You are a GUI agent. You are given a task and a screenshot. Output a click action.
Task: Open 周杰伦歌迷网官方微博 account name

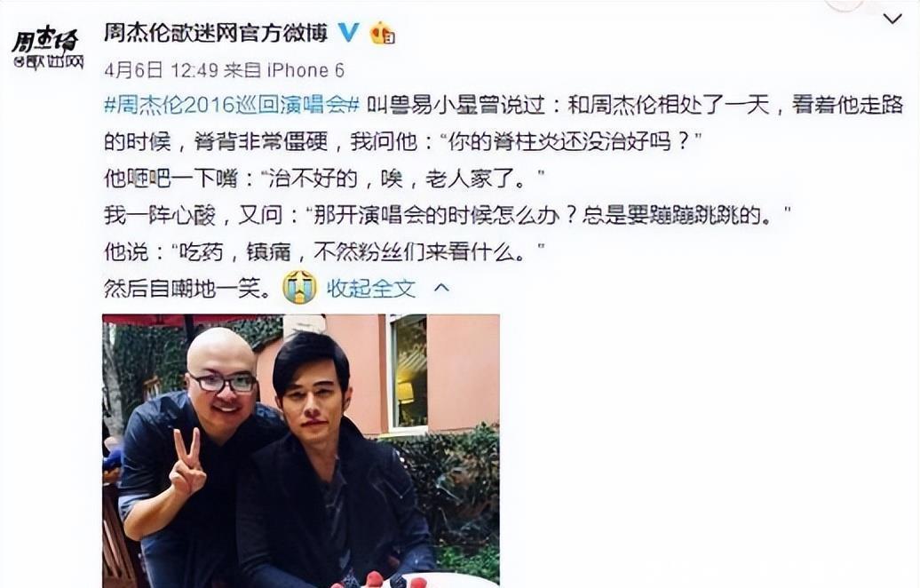coord(216,32)
